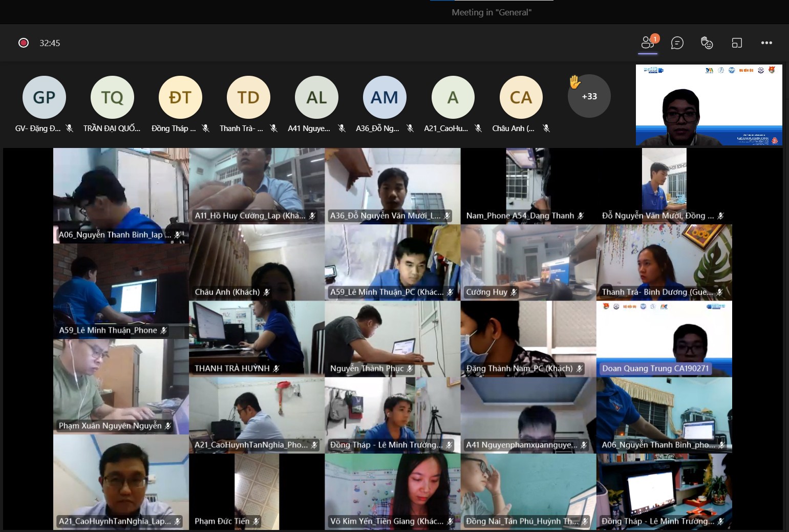The width and height of the screenshot is (789, 532).
Task: Click the presenter video preview at top right
Action: coord(709,105)
